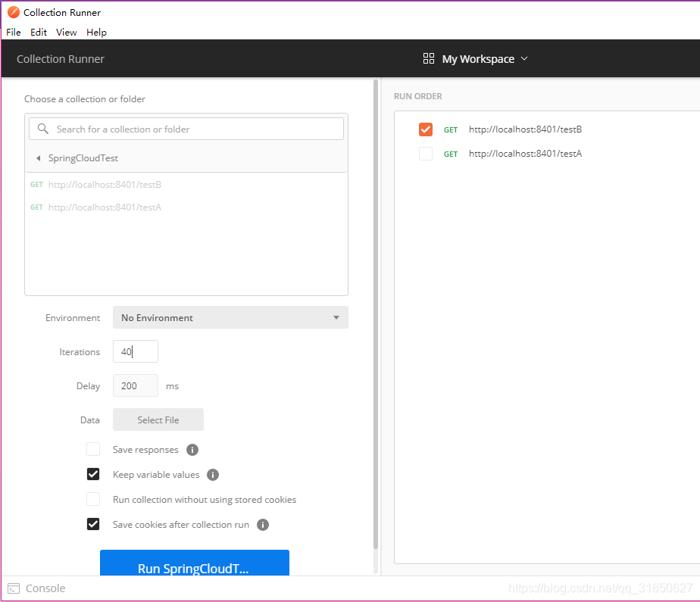Uncheck Save cookies after collection run

tap(93, 524)
